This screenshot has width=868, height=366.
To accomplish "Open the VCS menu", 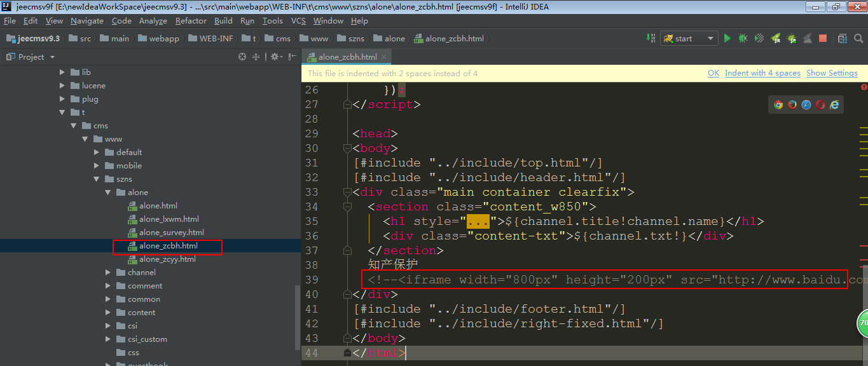I will (x=299, y=21).
